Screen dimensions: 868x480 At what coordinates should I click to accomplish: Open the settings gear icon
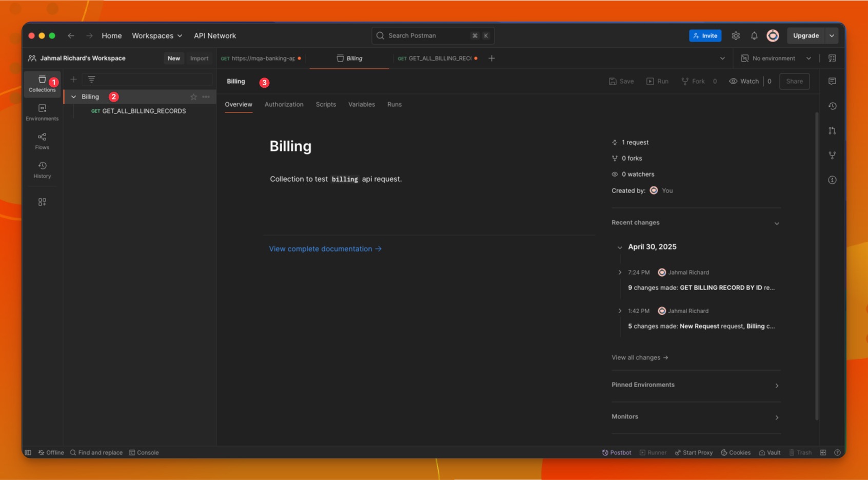736,35
